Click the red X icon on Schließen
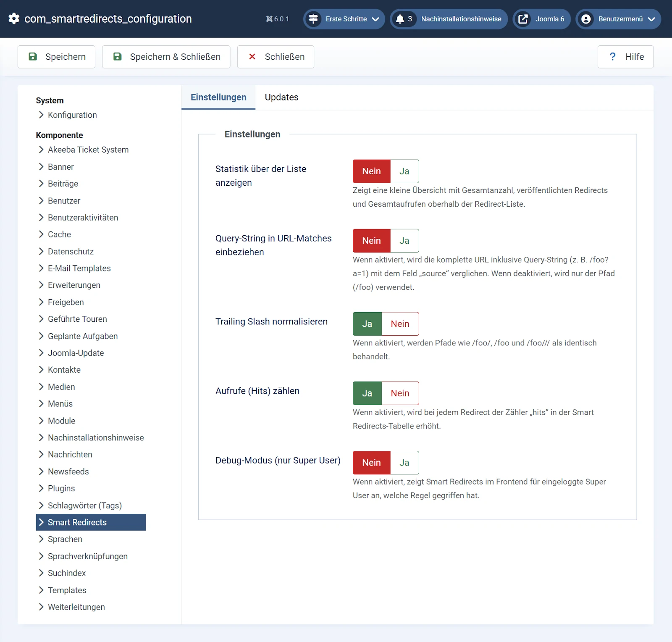The width and height of the screenshot is (672, 642). pos(252,57)
